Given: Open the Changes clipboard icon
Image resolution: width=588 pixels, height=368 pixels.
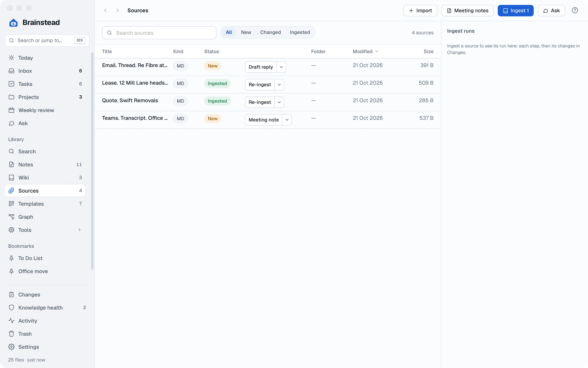Looking at the screenshot, I should [x=11, y=294].
